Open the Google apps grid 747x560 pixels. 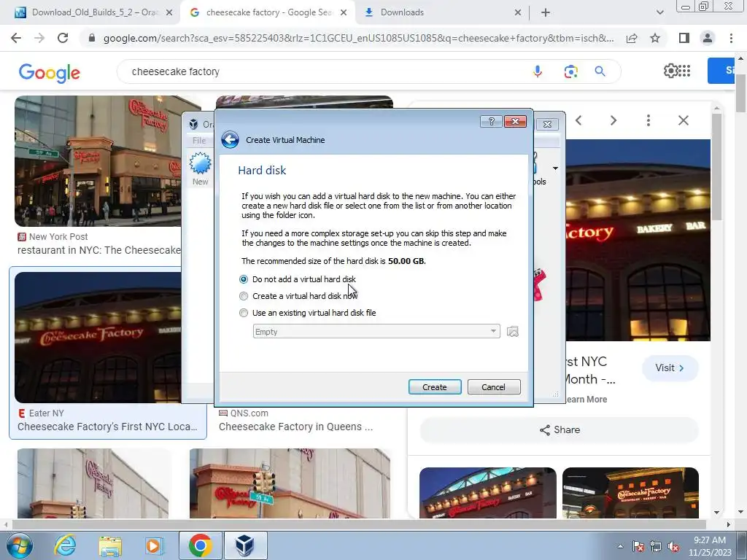684,71
